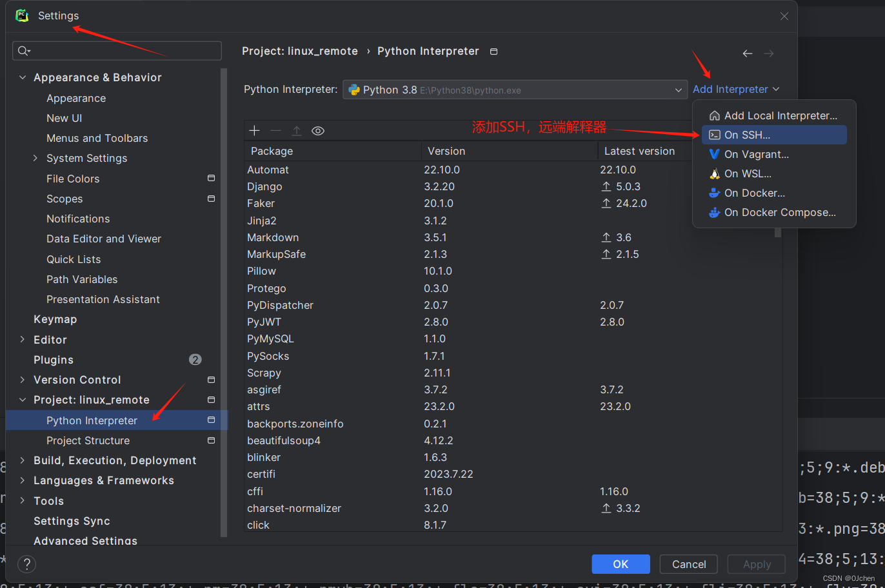885x588 pixels.
Task: Expand Build, Execution, Deployment node
Action: pyautogui.click(x=23, y=460)
